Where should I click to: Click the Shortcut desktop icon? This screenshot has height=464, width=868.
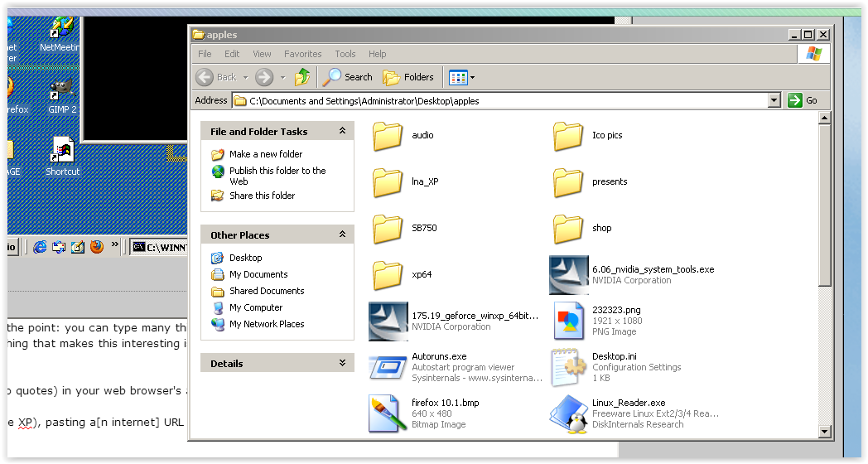[63, 157]
